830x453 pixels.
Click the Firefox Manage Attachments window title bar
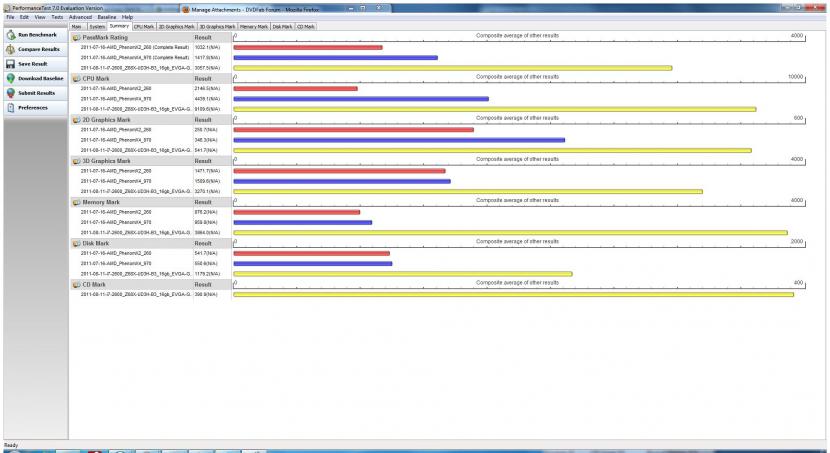255,10
